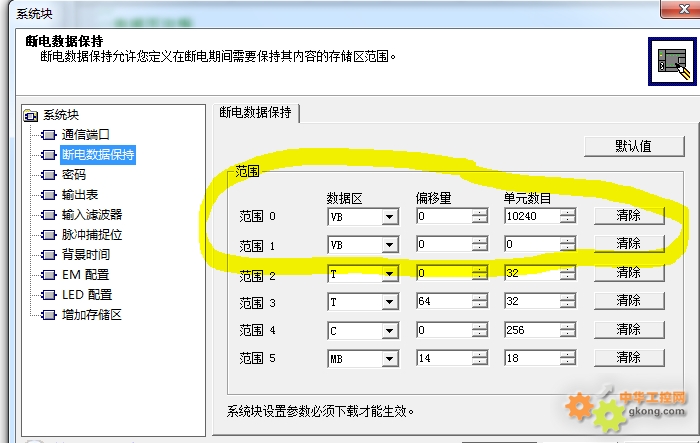700x443 pixels.
Task: Click the LED 配置 node icon
Action: click(48, 295)
